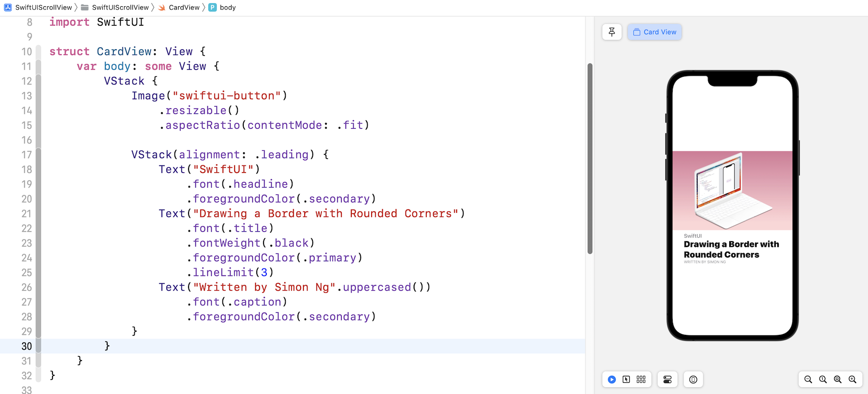Select 'Drawing a Border with' preview title
Screen dimensions: 868x394
pos(731,244)
